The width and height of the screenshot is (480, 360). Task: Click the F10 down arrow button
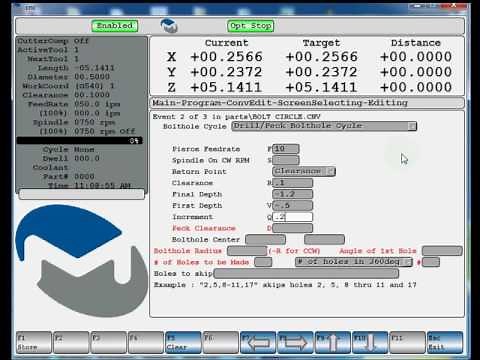click(x=370, y=342)
